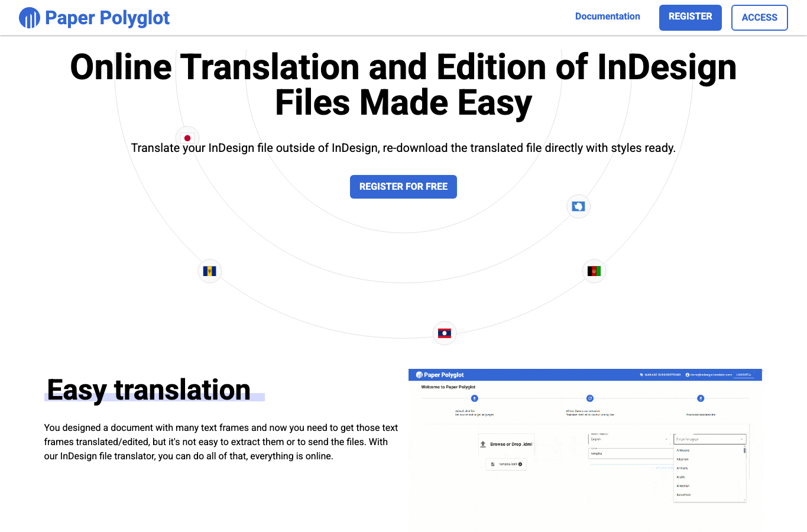Click the REGISTER button in header
The width and height of the screenshot is (807, 532).
(x=690, y=17)
